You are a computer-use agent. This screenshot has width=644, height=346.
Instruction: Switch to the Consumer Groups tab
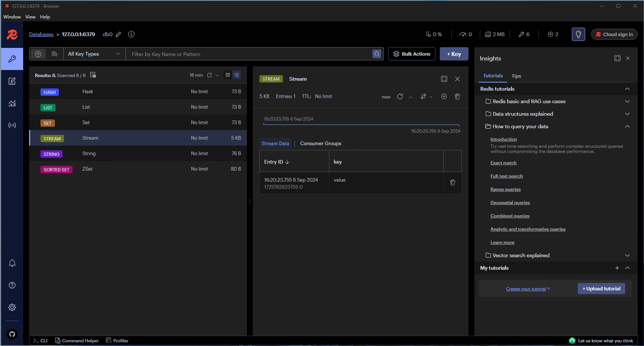[321, 144]
